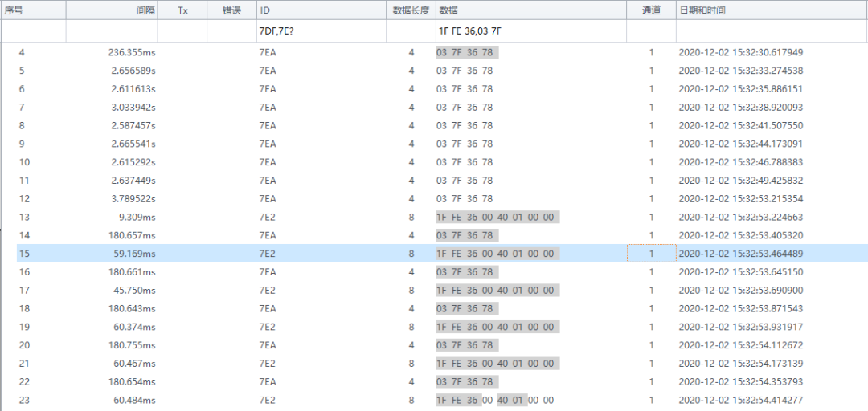The image size is (868, 411).
Task: Click the 通道 column header
Action: 651,10
